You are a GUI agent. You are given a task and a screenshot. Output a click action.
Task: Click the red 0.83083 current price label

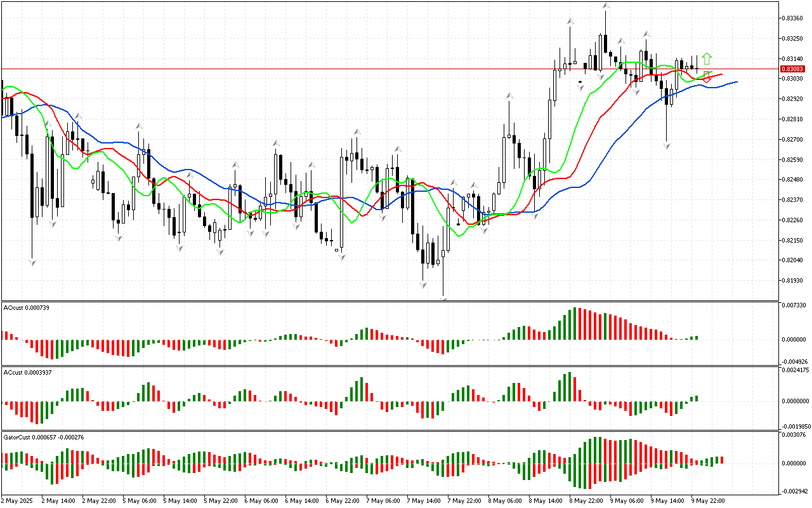793,69
